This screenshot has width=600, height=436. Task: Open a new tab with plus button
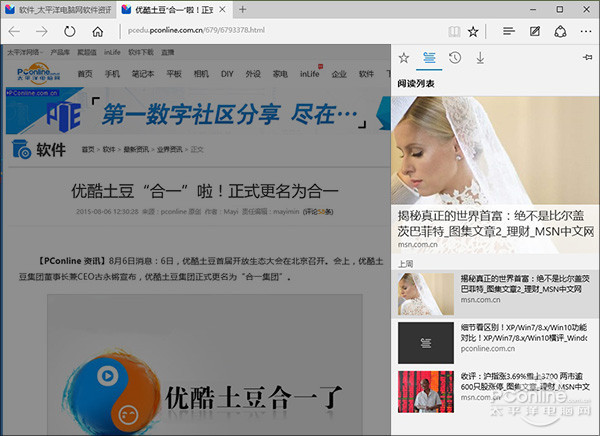(x=242, y=9)
